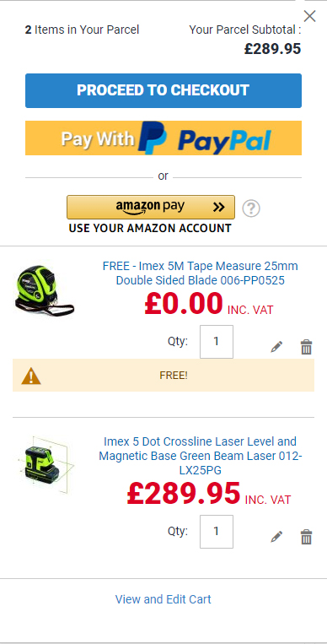Click the £289.95 parcel subtotal amount
The height and width of the screenshot is (644, 327).
(x=272, y=49)
